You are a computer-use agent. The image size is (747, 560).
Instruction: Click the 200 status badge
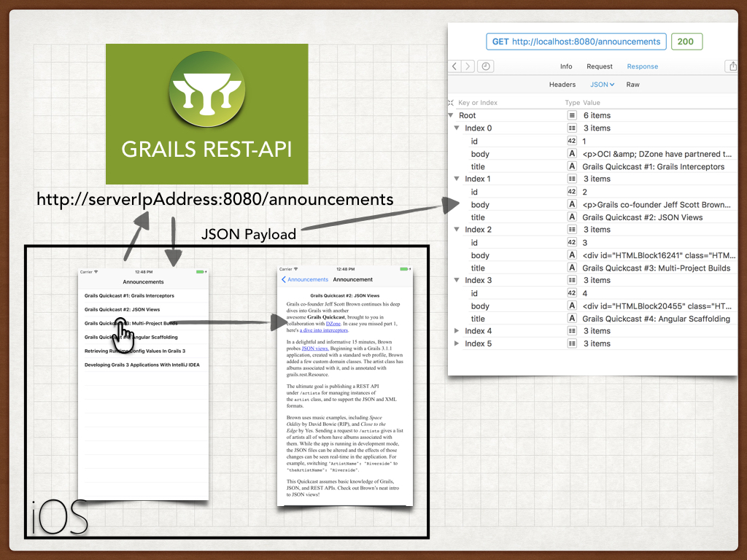686,42
